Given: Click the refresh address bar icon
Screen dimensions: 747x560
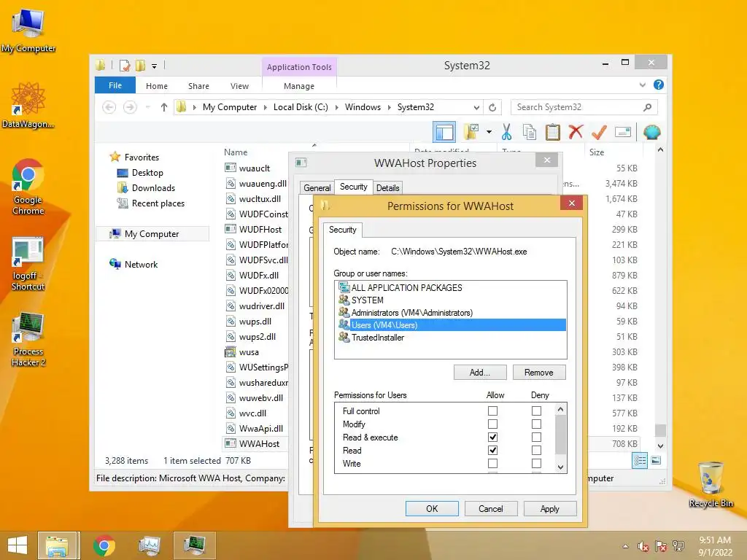Looking at the screenshot, I should [x=492, y=107].
